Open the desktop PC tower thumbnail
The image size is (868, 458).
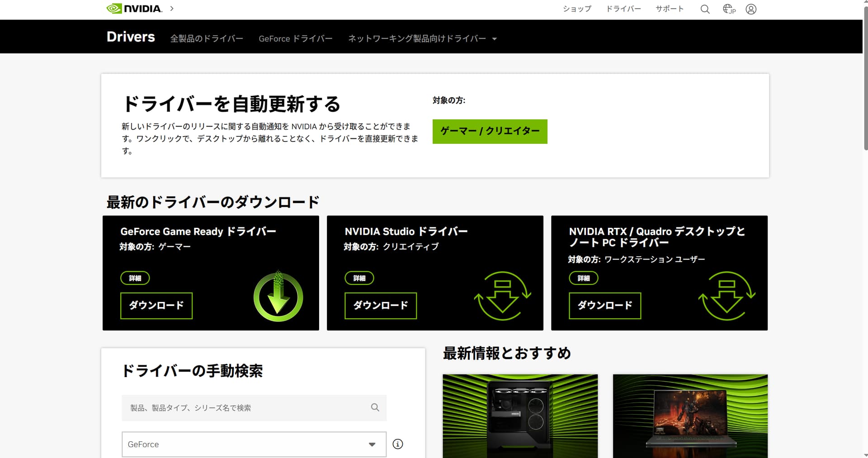click(520, 416)
